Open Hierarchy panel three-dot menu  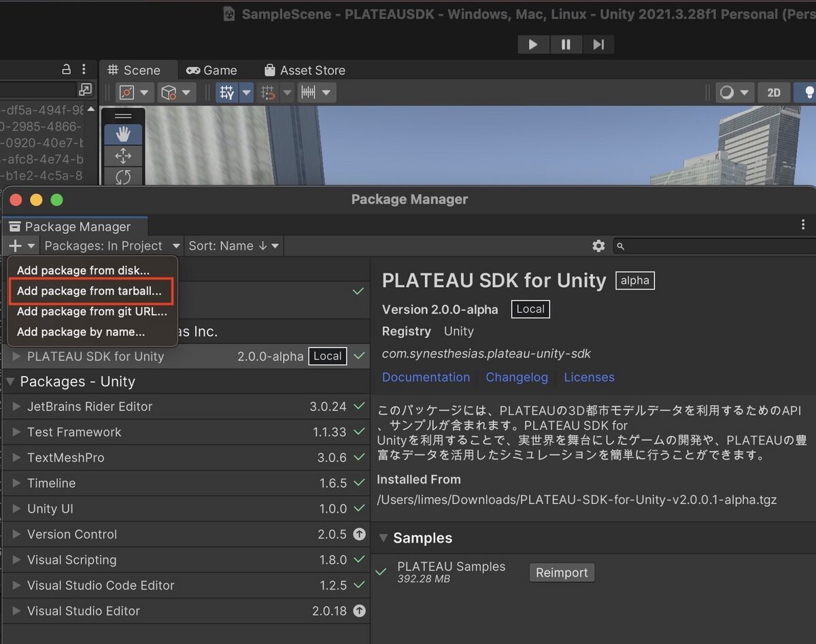84,69
